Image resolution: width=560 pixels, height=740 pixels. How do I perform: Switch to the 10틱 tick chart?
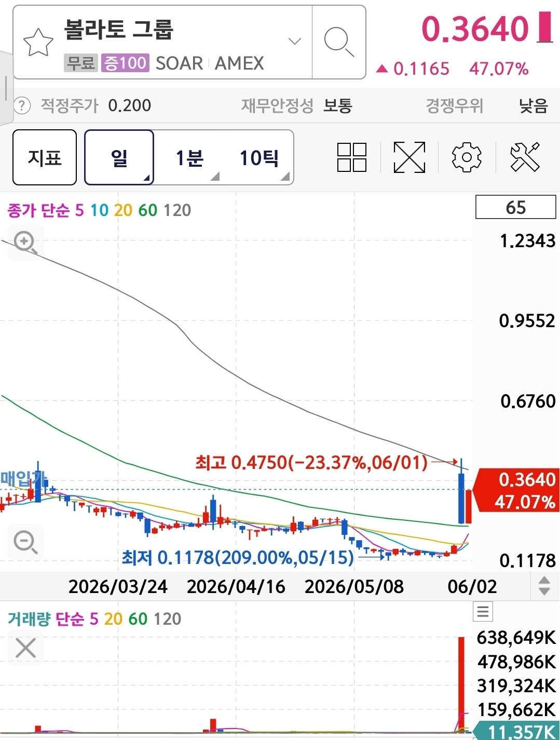point(259,157)
